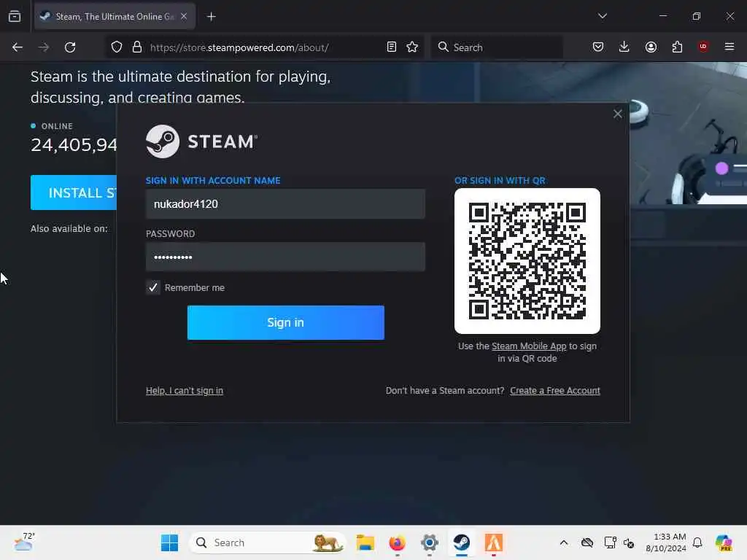Open tracking protection shield icon
The width and height of the screenshot is (747, 560).
click(x=116, y=47)
